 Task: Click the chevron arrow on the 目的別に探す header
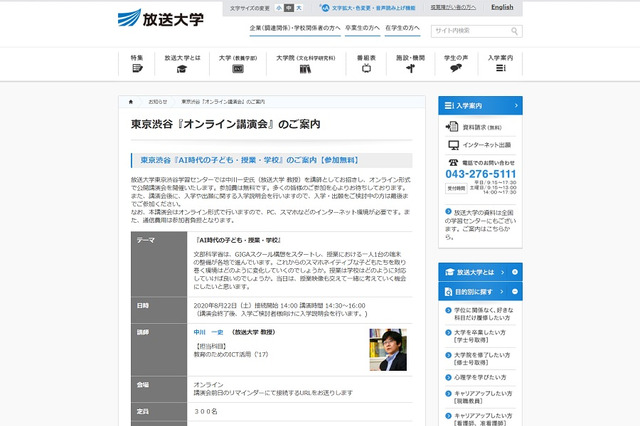502,291
